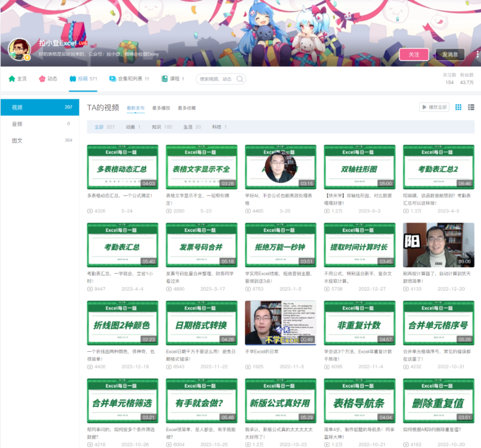The height and width of the screenshot is (448, 481).
Task: Open the 折线图2种颜色 video thumbnail
Action: pyautogui.click(x=123, y=323)
